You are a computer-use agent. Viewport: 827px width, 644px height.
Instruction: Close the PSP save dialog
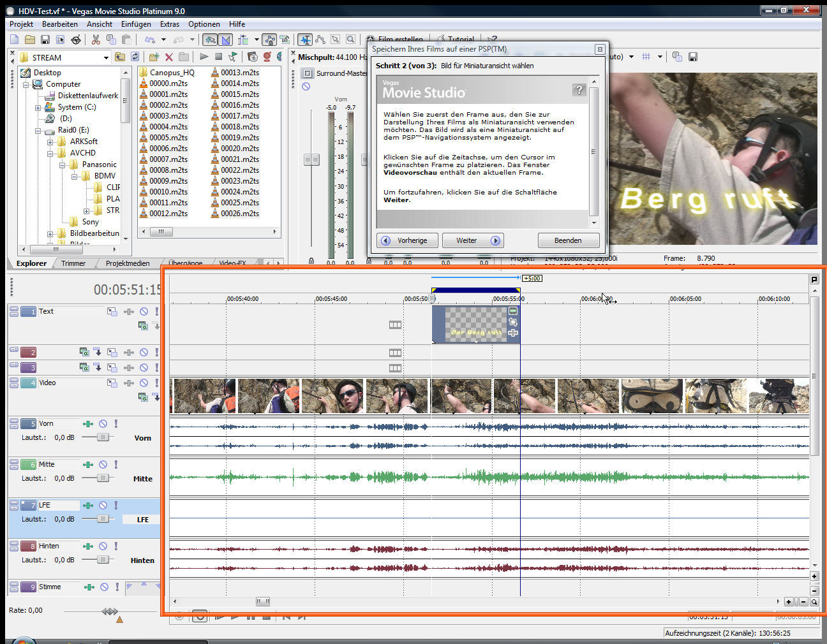point(600,49)
